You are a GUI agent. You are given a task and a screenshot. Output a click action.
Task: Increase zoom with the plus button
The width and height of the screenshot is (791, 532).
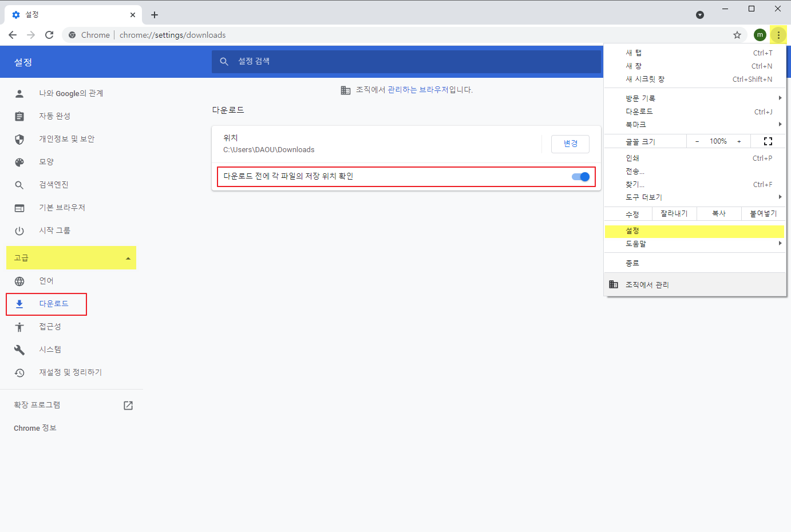739,141
